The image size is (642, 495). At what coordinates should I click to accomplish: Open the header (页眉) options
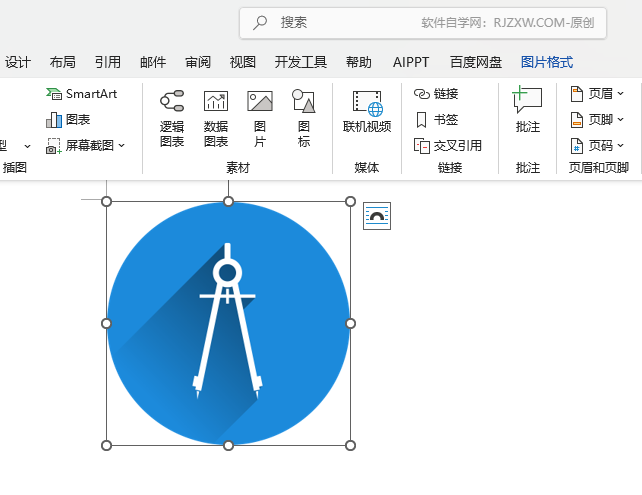pos(597,94)
